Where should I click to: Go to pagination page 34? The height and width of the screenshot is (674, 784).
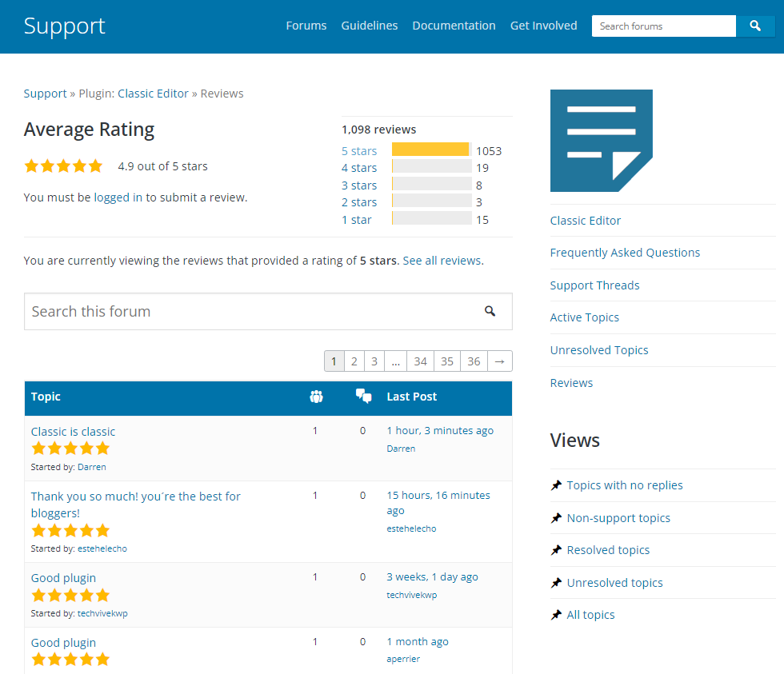point(421,361)
